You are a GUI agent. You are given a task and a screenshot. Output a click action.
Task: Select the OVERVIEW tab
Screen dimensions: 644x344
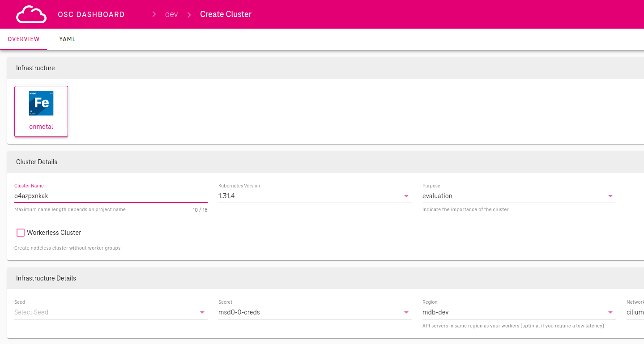coord(24,39)
